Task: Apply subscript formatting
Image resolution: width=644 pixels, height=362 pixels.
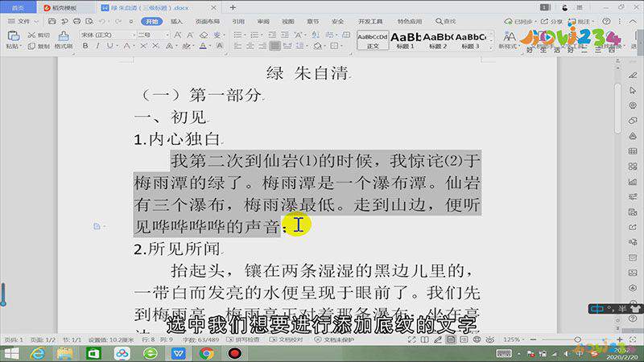Action: click(x=155, y=46)
